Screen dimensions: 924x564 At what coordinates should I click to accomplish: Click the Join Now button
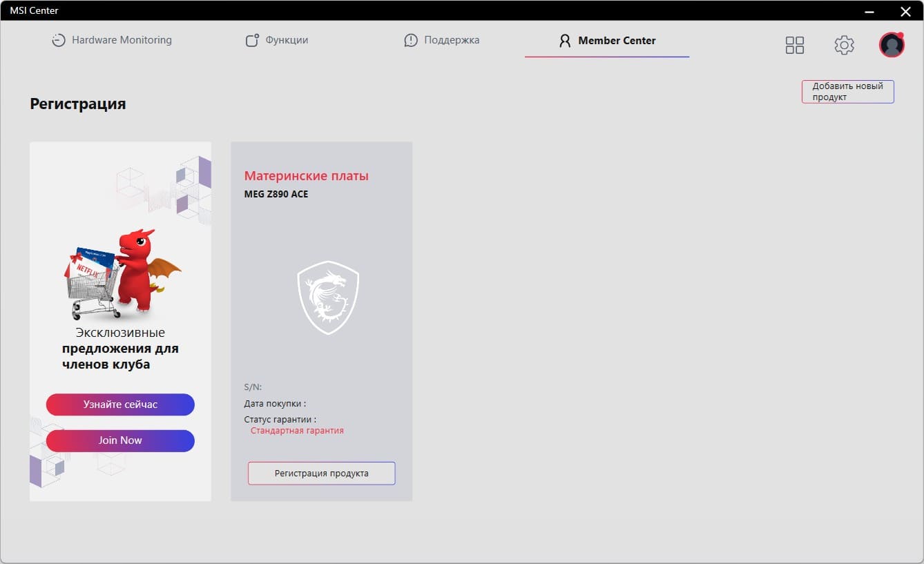coord(120,440)
